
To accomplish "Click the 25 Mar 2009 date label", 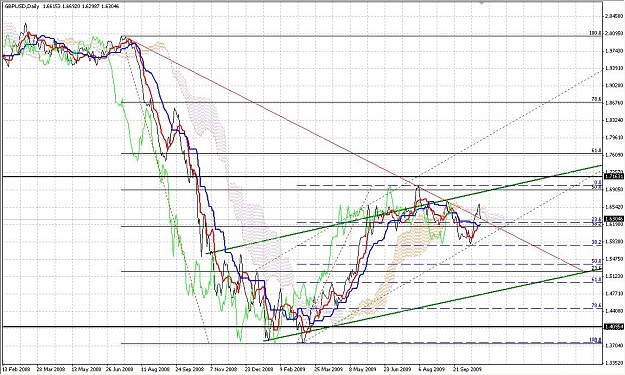I will tap(329, 369).
